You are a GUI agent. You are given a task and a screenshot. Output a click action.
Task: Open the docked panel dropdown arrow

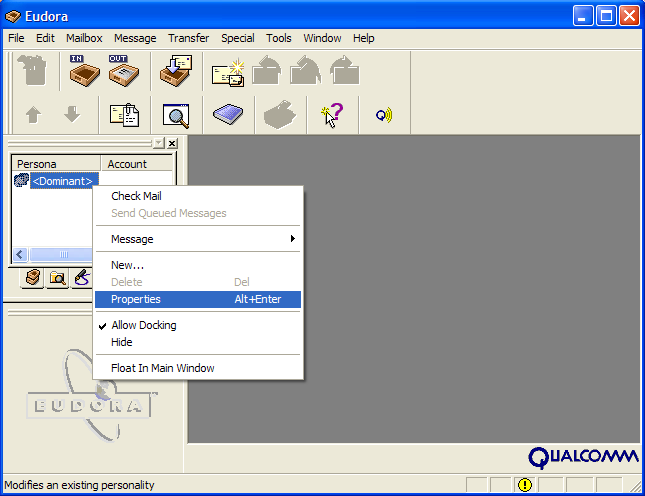[x=158, y=143]
